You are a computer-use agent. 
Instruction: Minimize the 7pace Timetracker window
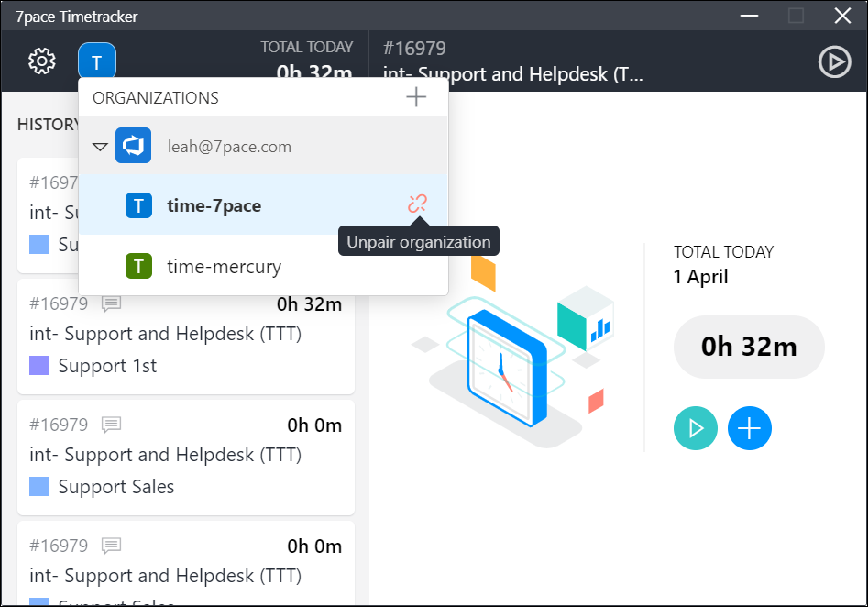(749, 16)
